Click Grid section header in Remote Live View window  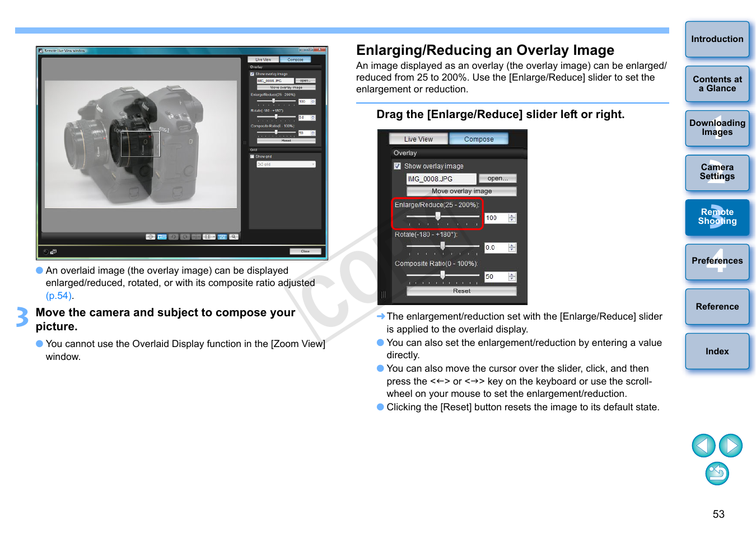285,149
